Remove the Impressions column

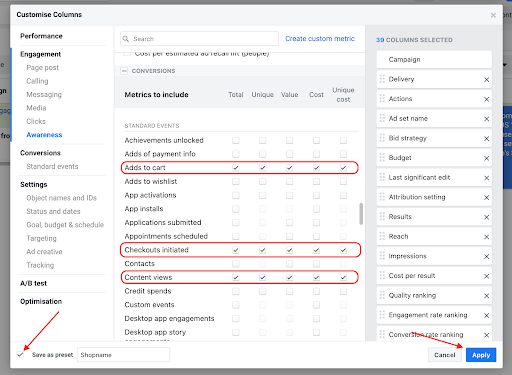[x=486, y=257]
